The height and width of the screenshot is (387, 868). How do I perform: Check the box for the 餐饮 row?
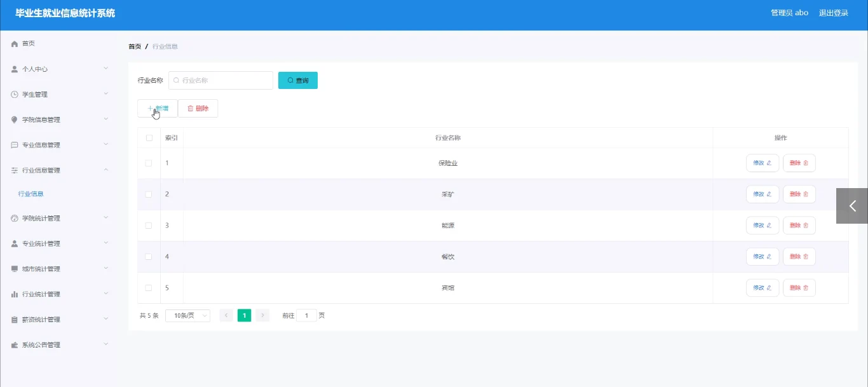point(149,257)
